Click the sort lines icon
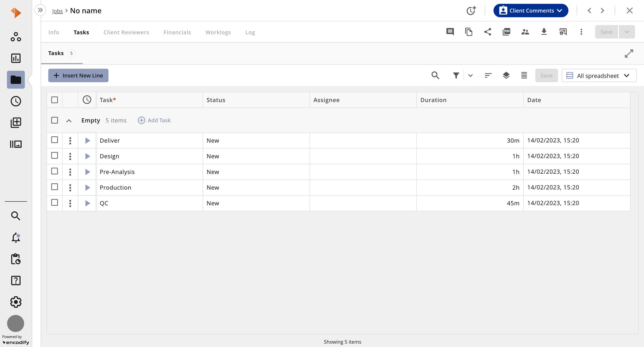 [x=488, y=75]
